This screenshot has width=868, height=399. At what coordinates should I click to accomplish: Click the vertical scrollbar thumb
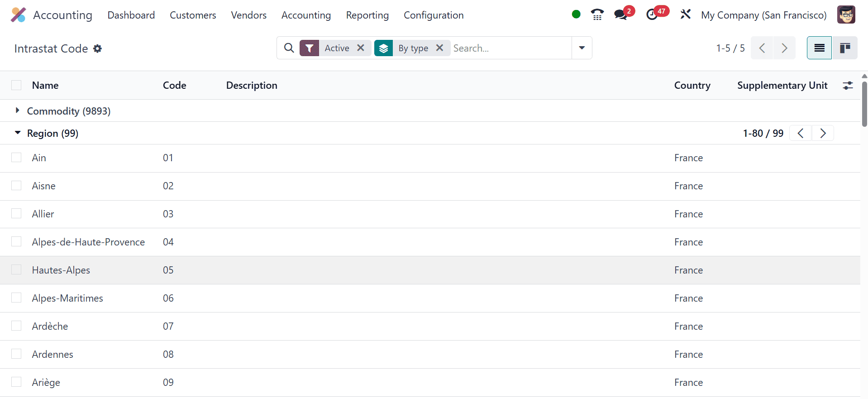(x=864, y=103)
